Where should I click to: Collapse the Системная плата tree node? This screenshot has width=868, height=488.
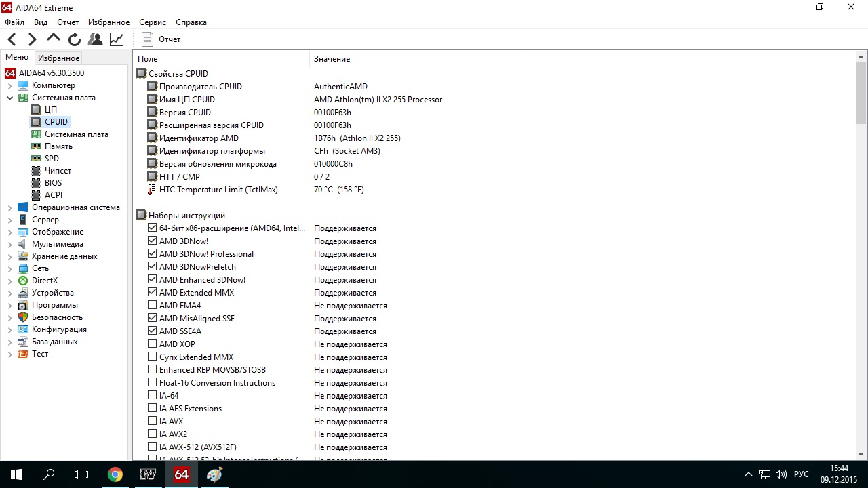tap(9, 98)
